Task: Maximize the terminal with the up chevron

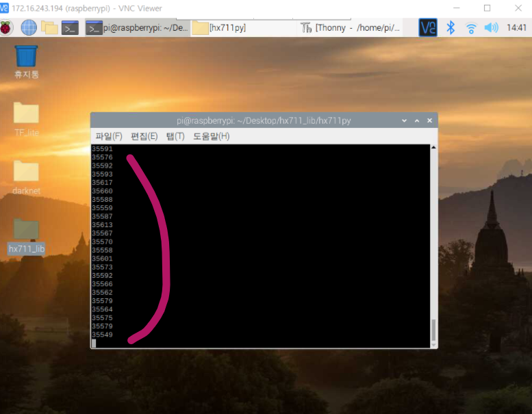Action: pyautogui.click(x=417, y=120)
